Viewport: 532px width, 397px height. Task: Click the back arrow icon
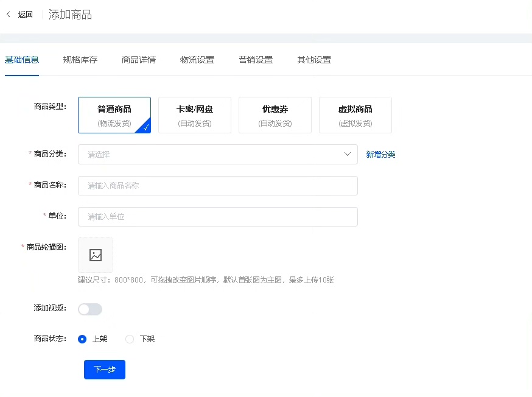coord(9,15)
